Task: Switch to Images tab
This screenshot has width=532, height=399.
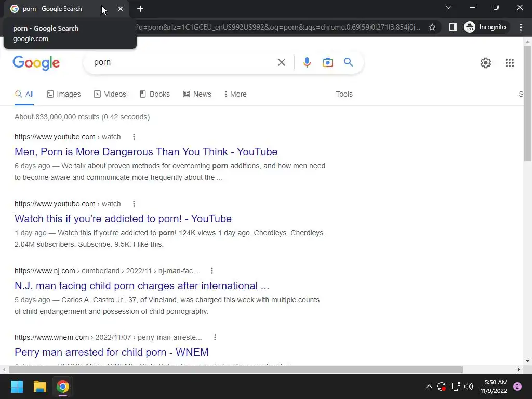Action: 63,95
